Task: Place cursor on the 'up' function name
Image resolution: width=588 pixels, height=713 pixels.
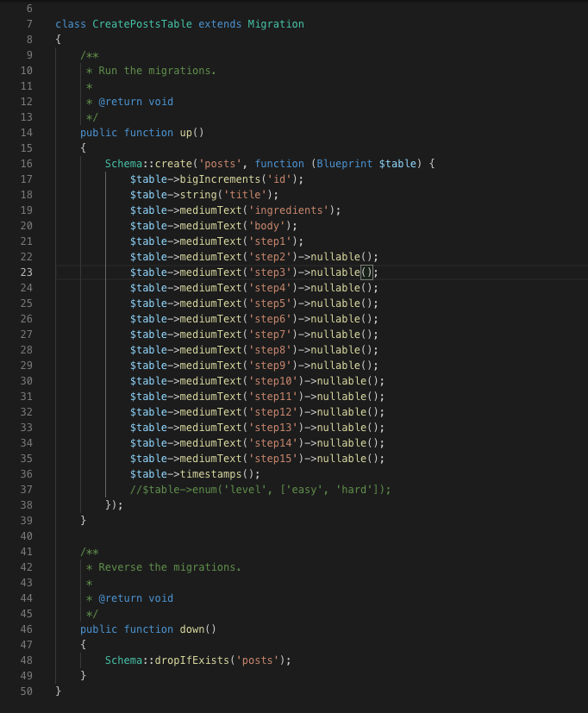Action: click(185, 133)
